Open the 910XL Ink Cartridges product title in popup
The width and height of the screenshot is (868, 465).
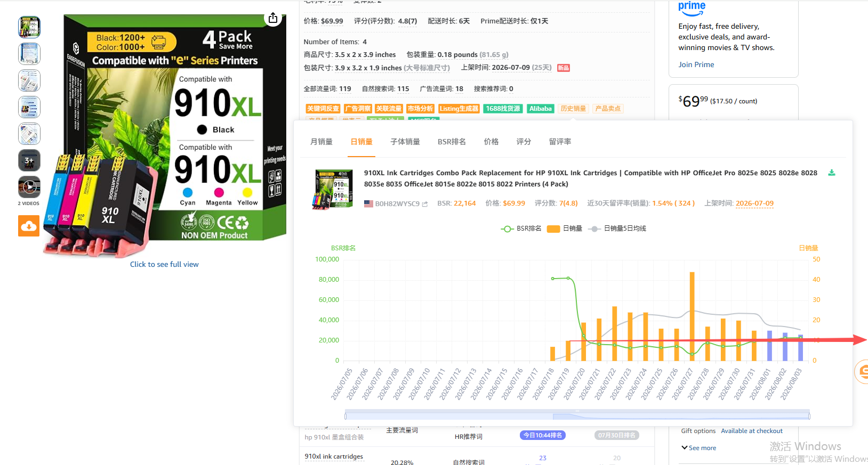tap(591, 178)
